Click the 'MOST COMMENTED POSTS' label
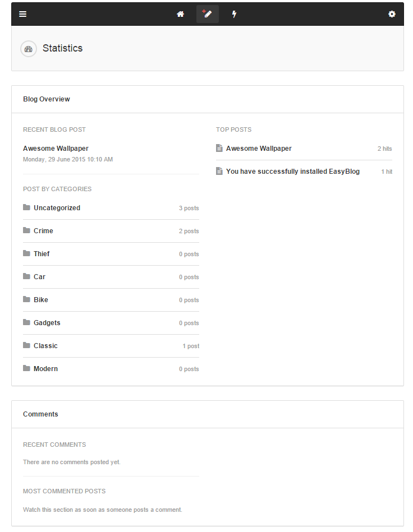The image size is (413, 532). tap(64, 491)
